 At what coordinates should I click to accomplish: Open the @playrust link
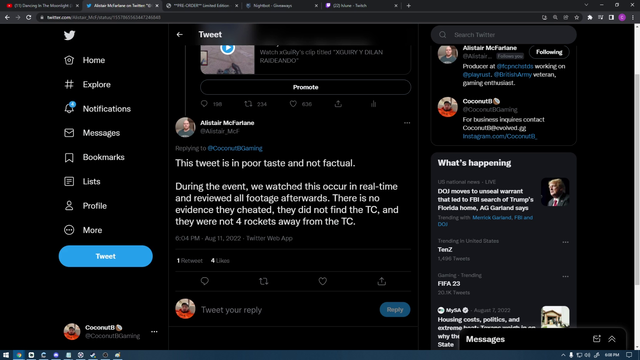point(476,74)
